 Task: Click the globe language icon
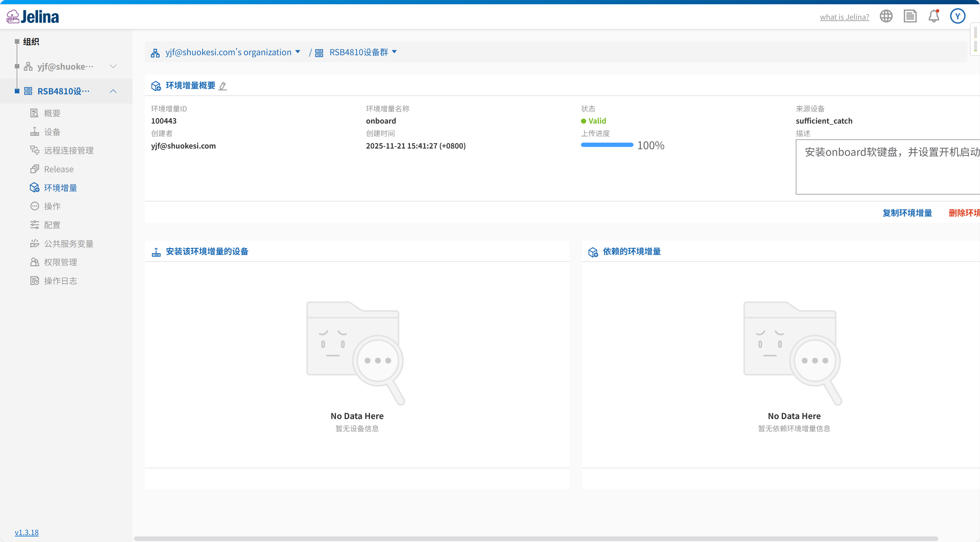(x=886, y=16)
